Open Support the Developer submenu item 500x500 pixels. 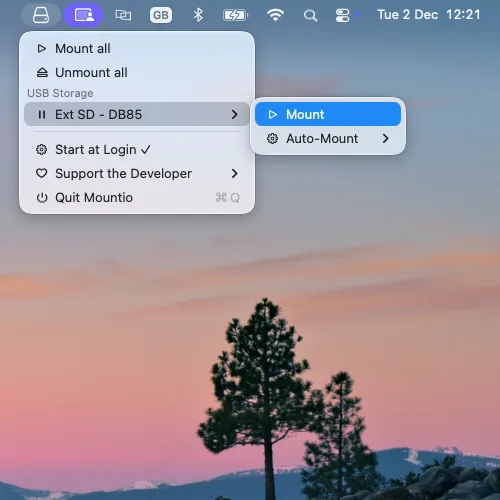(x=137, y=173)
